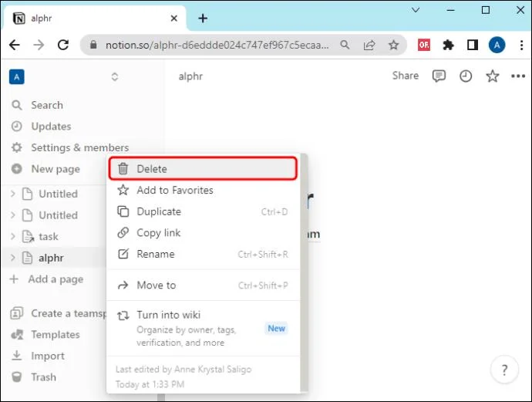Viewport: 532px width, 402px height.
Task: Open the extensions puzzle menu
Action: point(448,45)
